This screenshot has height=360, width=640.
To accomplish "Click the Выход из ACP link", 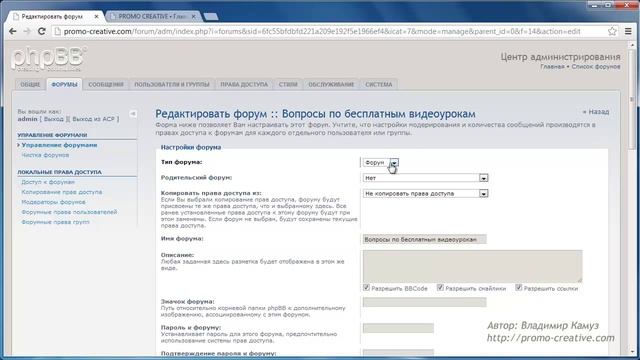I will (93, 119).
